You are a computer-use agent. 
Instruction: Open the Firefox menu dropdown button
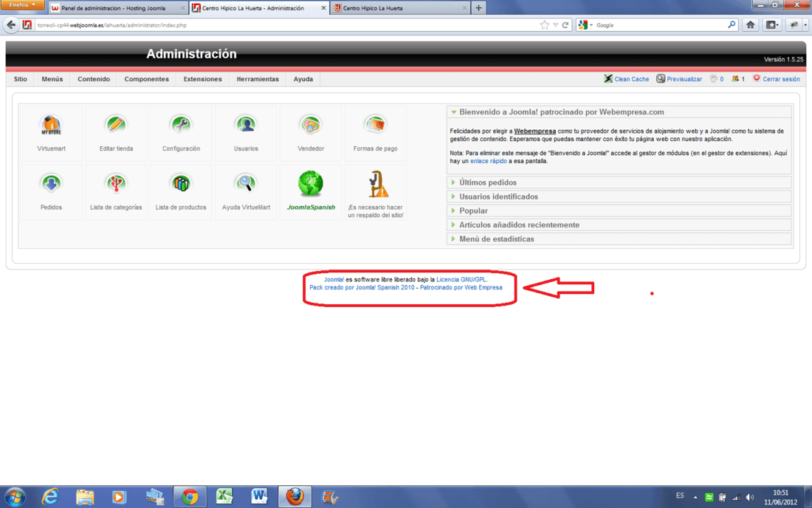22,5
